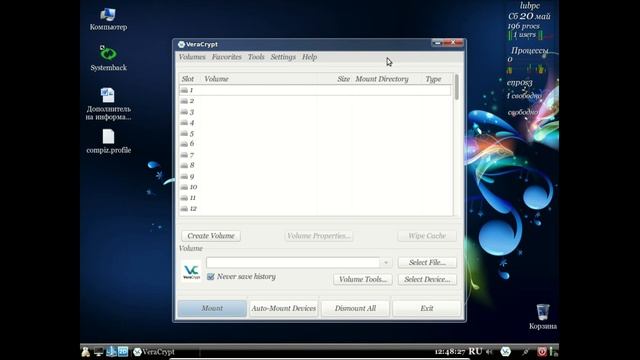Open the Дополнитель на информа... document icon

point(108,104)
